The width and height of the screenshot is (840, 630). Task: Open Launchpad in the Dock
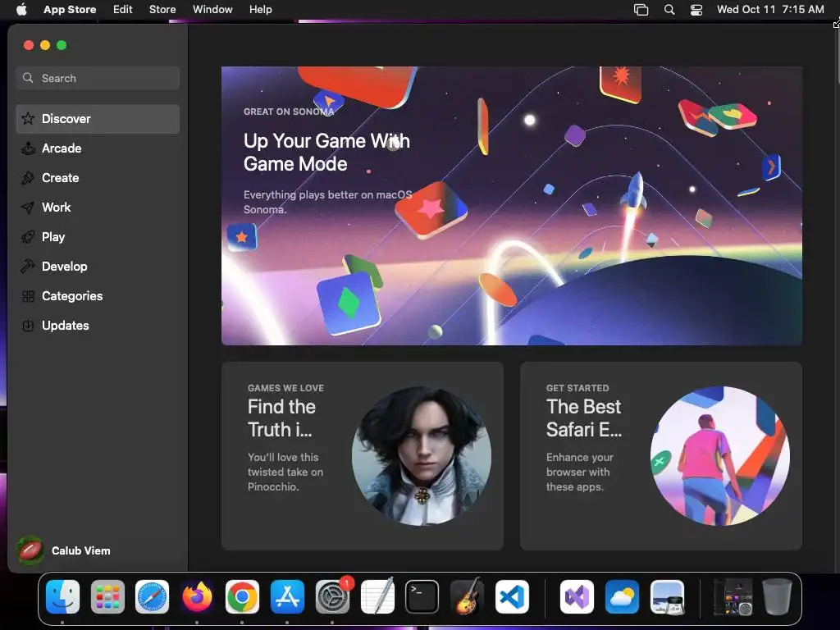[107, 597]
